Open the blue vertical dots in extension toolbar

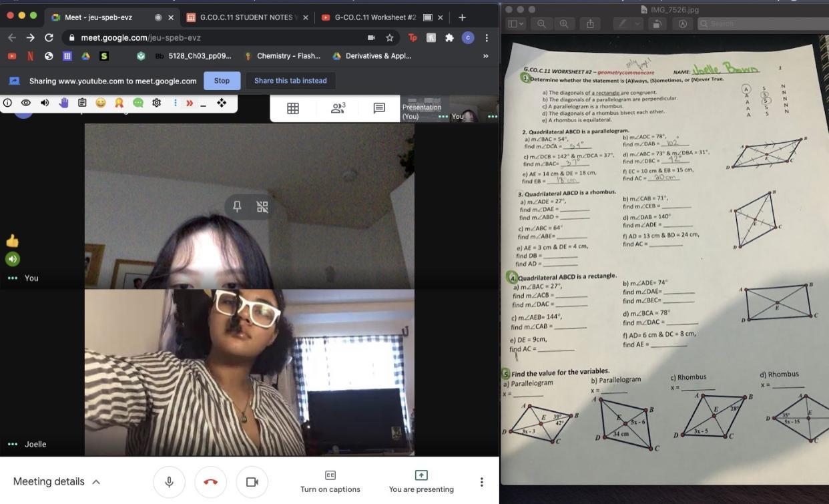click(x=176, y=103)
